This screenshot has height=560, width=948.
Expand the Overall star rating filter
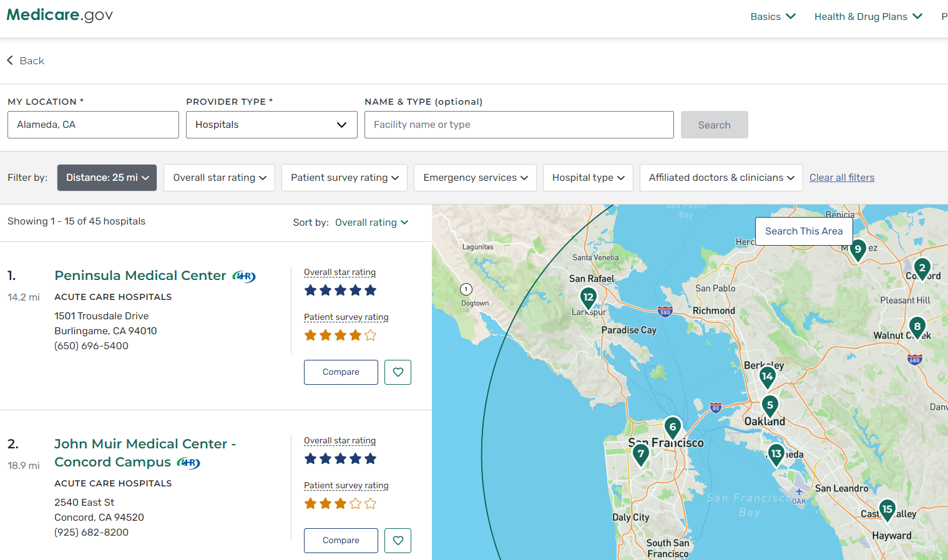pyautogui.click(x=219, y=178)
